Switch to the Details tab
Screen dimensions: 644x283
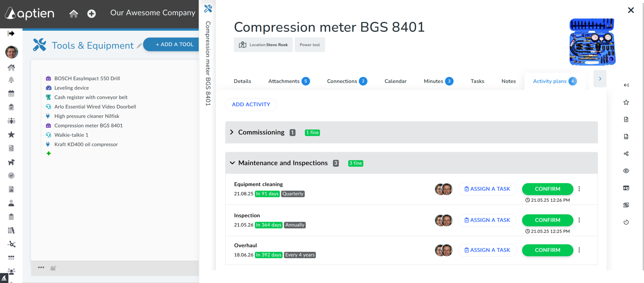[243, 81]
